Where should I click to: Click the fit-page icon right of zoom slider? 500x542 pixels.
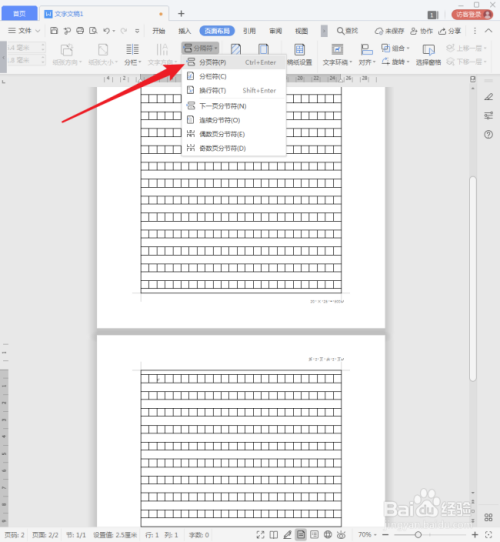[x=489, y=534]
